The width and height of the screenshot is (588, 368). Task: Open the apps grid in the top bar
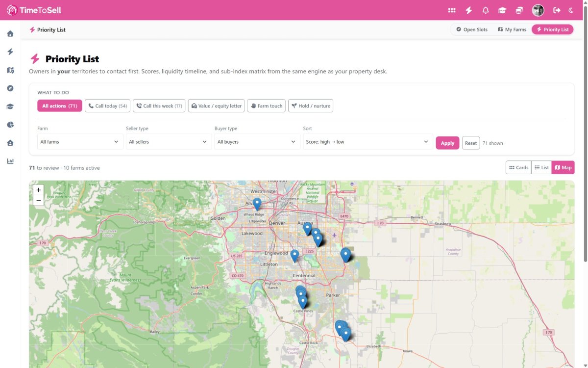click(452, 10)
